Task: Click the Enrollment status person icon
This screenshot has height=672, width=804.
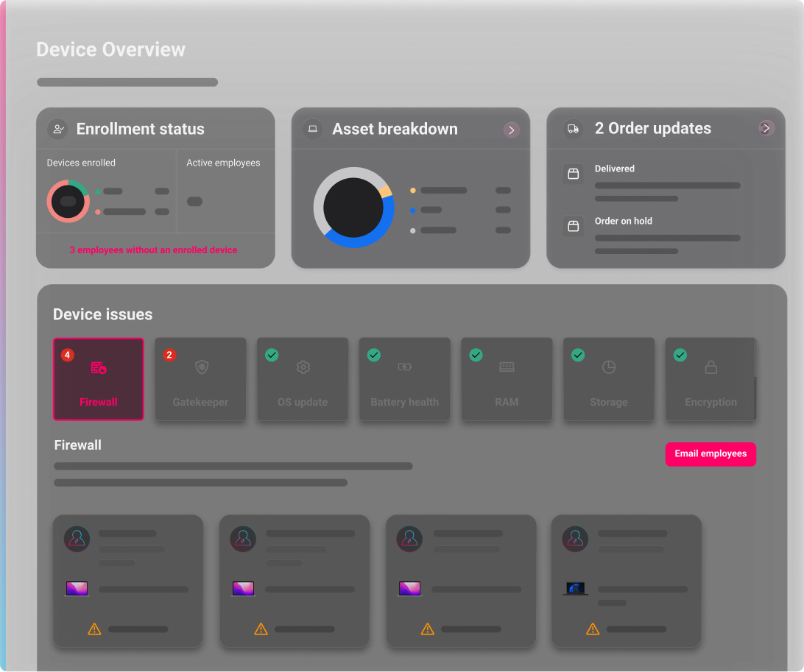Action: tap(57, 129)
